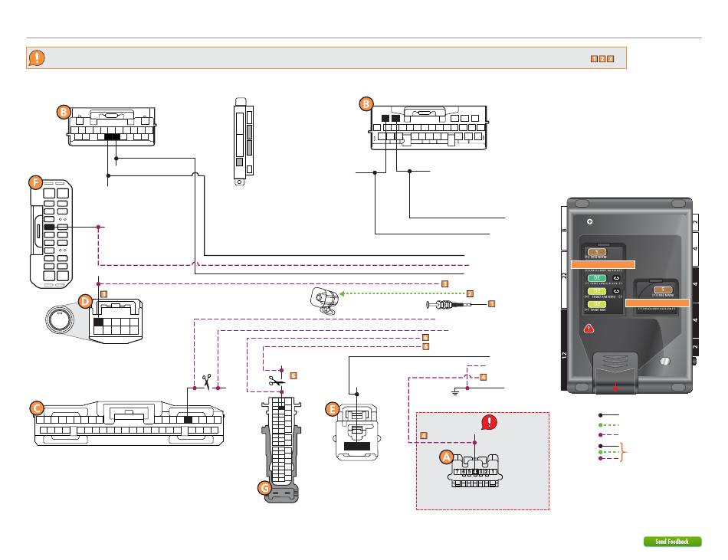
Task: Click the antenna plug illustration beside badge 1
Action: [x=449, y=305]
